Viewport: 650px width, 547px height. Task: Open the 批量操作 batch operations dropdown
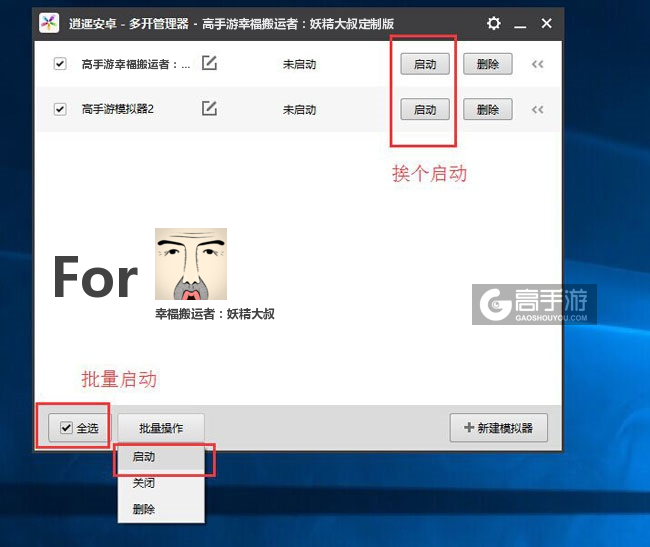[161, 428]
